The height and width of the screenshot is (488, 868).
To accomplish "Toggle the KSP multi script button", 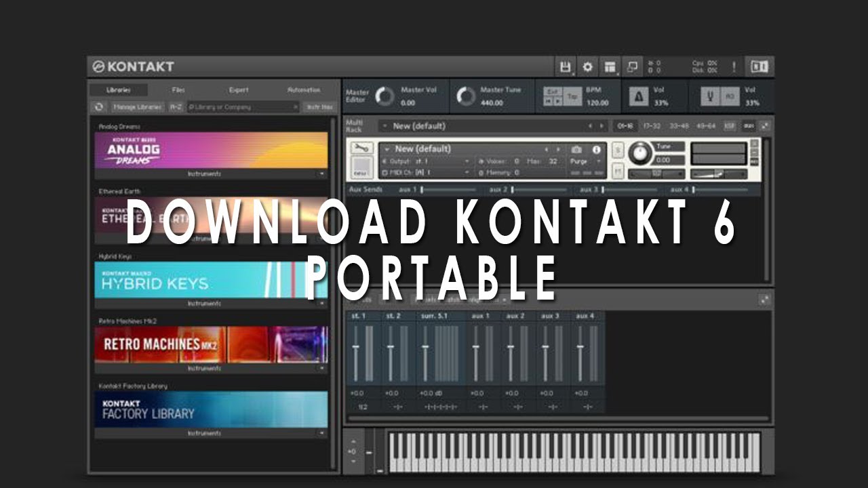I will [x=730, y=126].
